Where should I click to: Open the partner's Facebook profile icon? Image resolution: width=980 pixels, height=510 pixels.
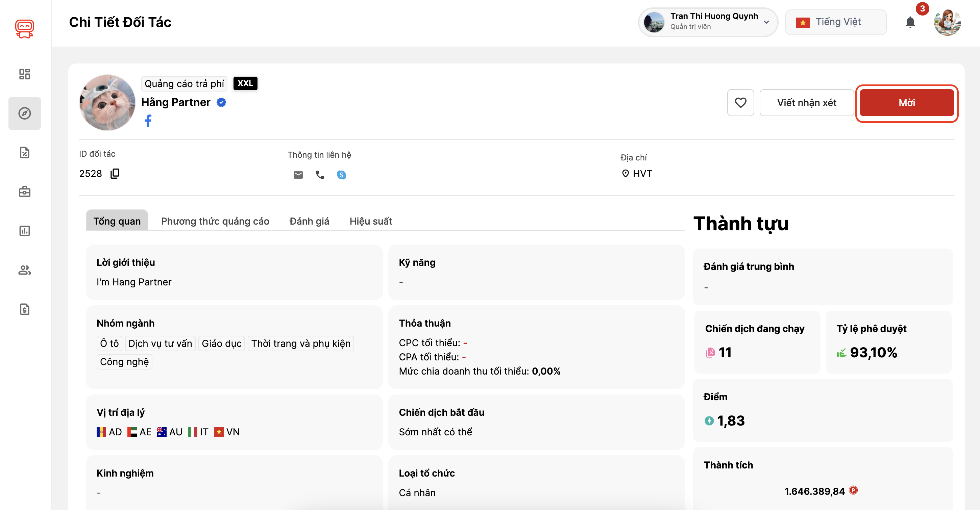[x=148, y=121]
